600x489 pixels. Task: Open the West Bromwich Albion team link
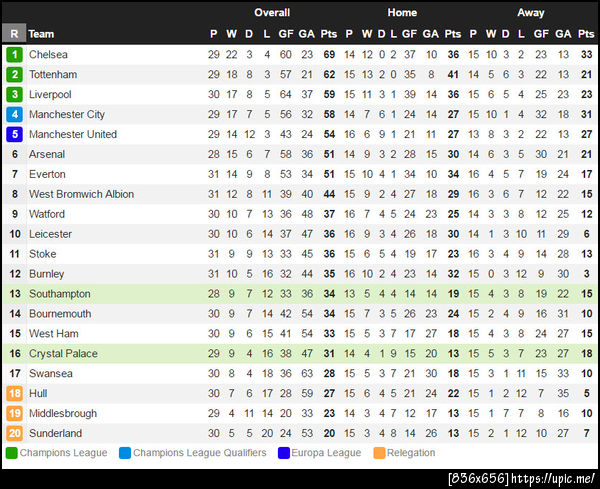[81, 194]
